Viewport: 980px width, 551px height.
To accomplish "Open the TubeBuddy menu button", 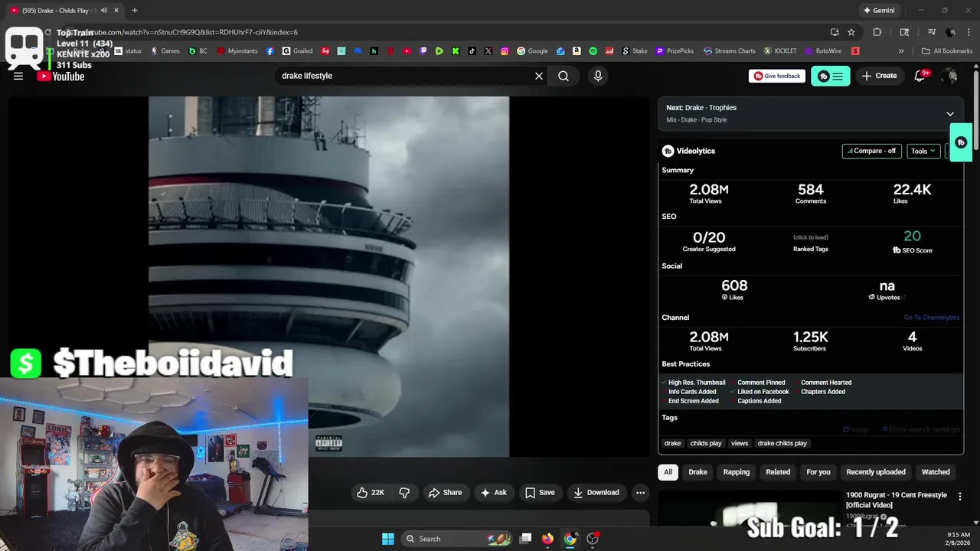I will pos(830,76).
